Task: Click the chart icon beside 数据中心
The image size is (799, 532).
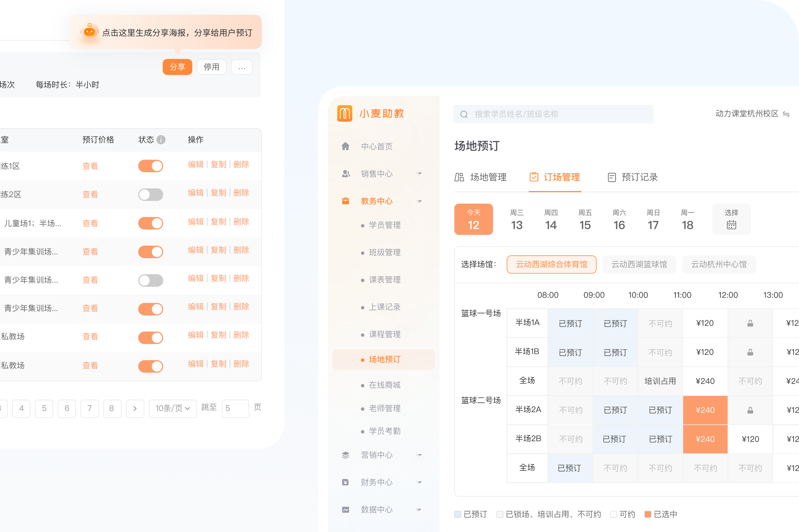Action: (x=346, y=510)
